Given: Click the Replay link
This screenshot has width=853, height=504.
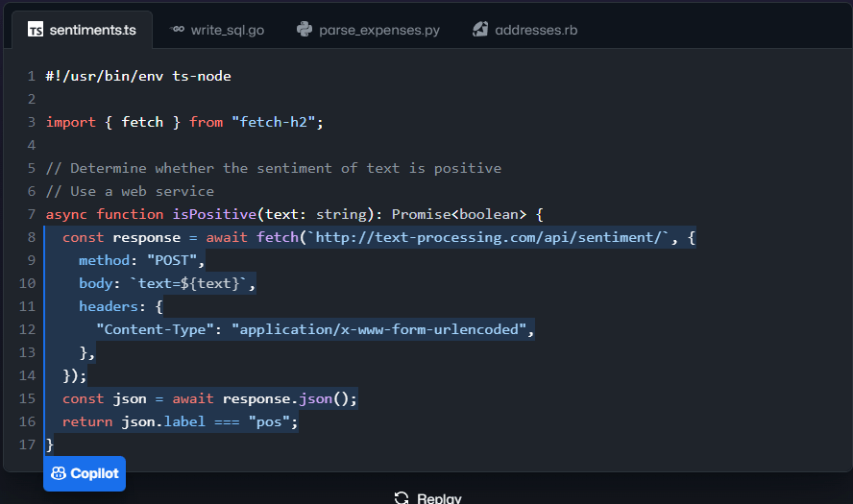Looking at the screenshot, I should [x=428, y=498].
